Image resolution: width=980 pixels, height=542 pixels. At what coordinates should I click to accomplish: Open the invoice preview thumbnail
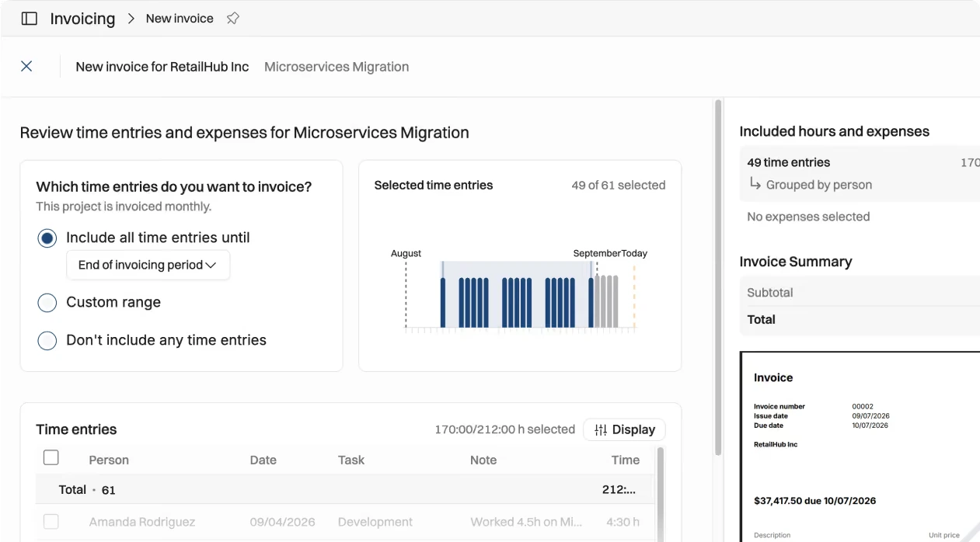point(860,446)
